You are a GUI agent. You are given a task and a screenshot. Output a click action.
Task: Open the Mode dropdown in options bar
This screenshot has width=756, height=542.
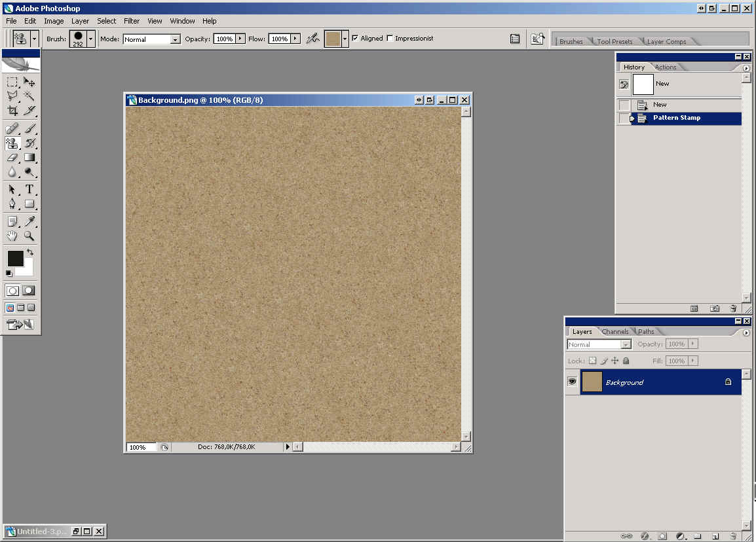pyautogui.click(x=175, y=39)
